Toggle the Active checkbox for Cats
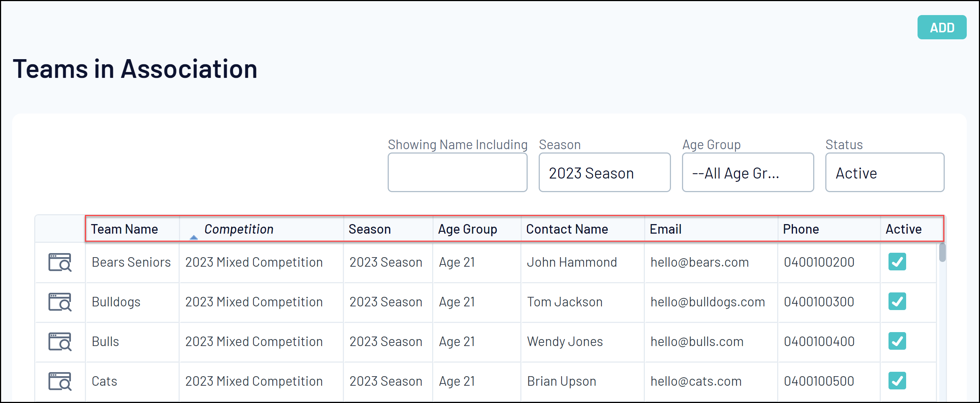The width and height of the screenshot is (980, 403). [x=897, y=381]
